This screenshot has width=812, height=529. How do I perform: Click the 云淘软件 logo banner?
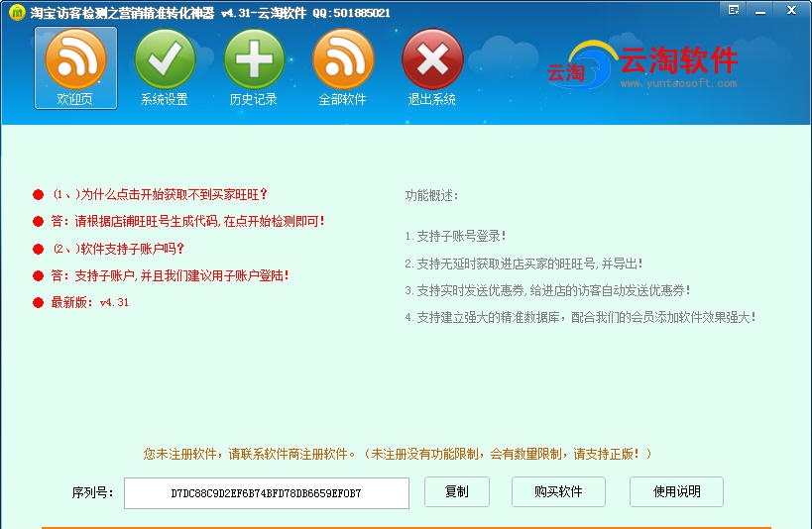[x=642, y=65]
